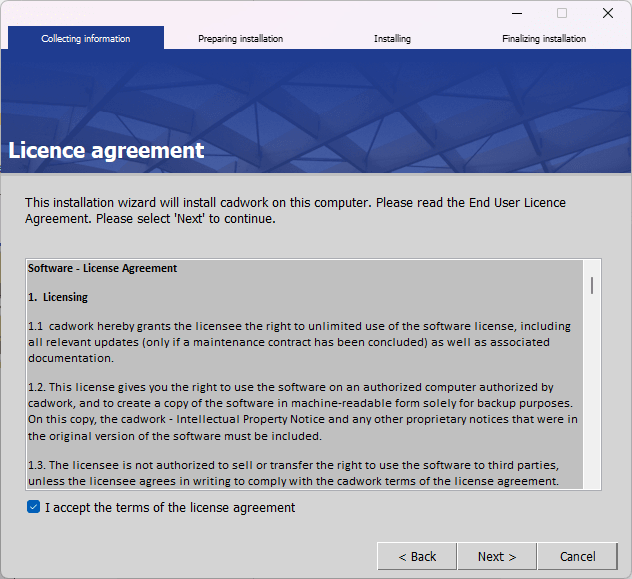Click paragraph 1.3 about third parties
Screen dimensions: 632x579
pos(293,473)
